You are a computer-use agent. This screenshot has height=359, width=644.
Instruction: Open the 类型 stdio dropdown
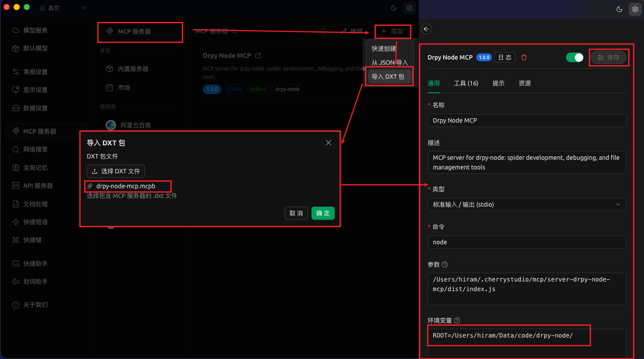tap(527, 204)
